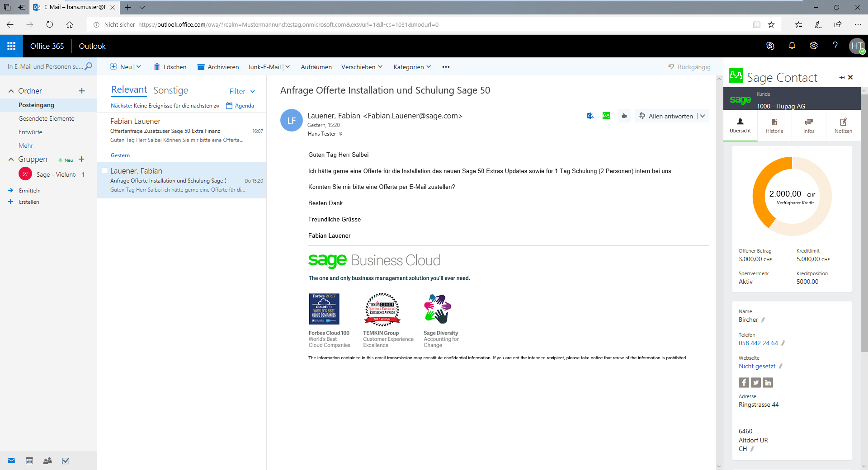Open the Office 365 app launcher grid
This screenshot has height=470, width=868.
[11, 46]
